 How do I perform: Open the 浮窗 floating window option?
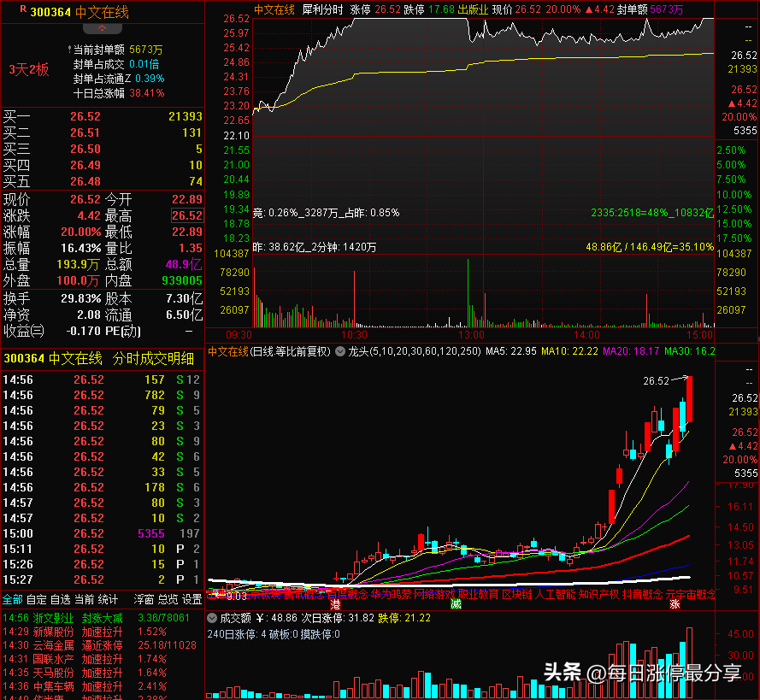[144, 600]
